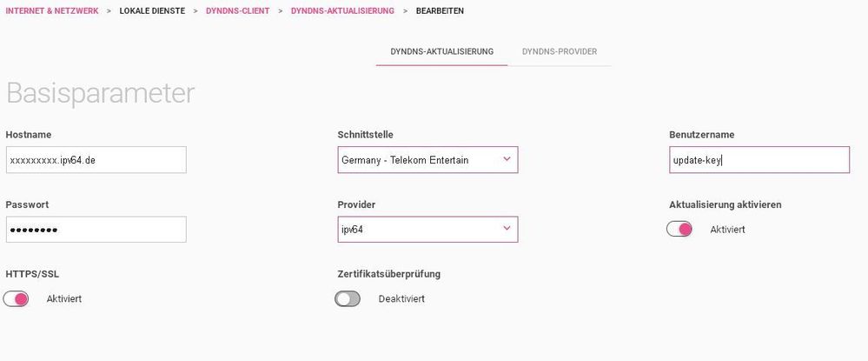The width and height of the screenshot is (868, 361).
Task: Go to Internet & Netzwerk breadcrumb
Action: click(x=52, y=10)
